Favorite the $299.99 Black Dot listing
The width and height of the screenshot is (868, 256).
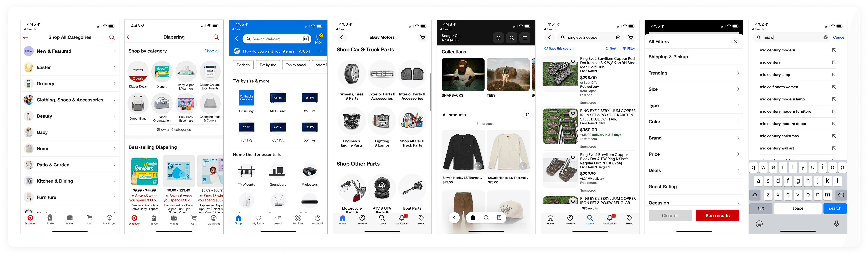click(573, 157)
